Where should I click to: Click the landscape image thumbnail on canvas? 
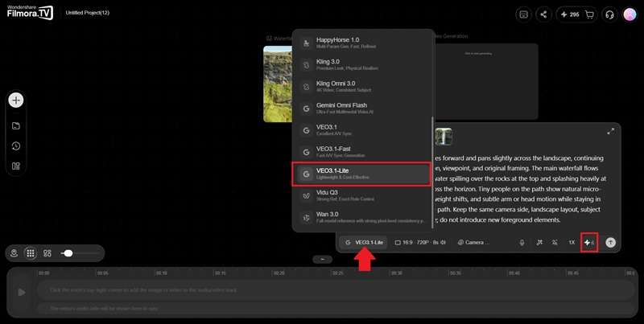[278, 84]
